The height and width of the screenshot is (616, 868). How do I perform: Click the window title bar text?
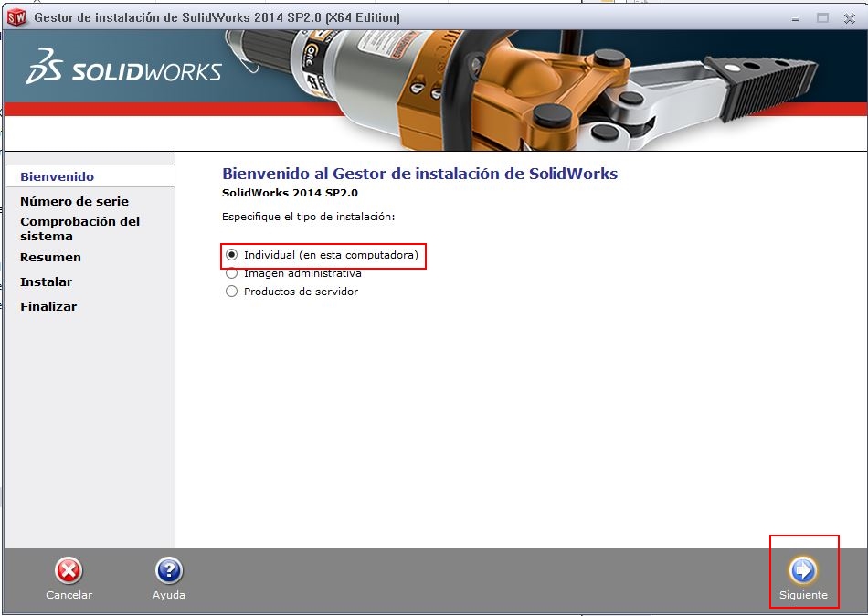pyautogui.click(x=217, y=17)
